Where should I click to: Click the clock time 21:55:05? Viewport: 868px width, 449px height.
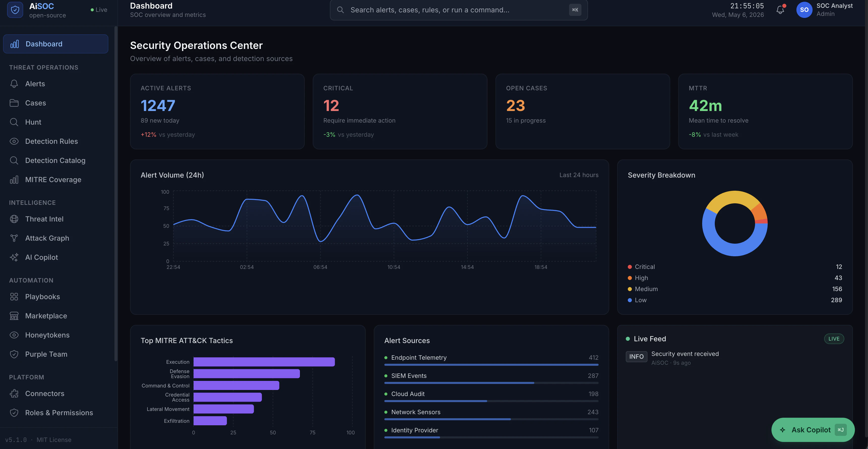[x=747, y=6]
